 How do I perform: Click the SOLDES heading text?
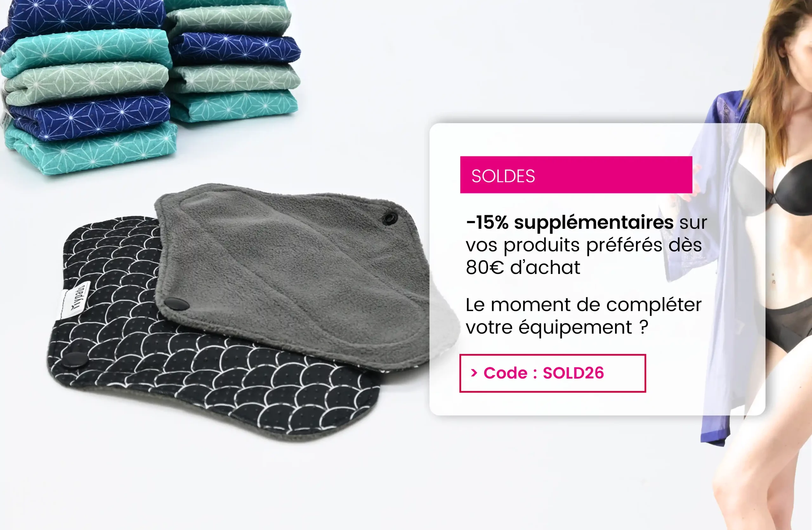503,176
